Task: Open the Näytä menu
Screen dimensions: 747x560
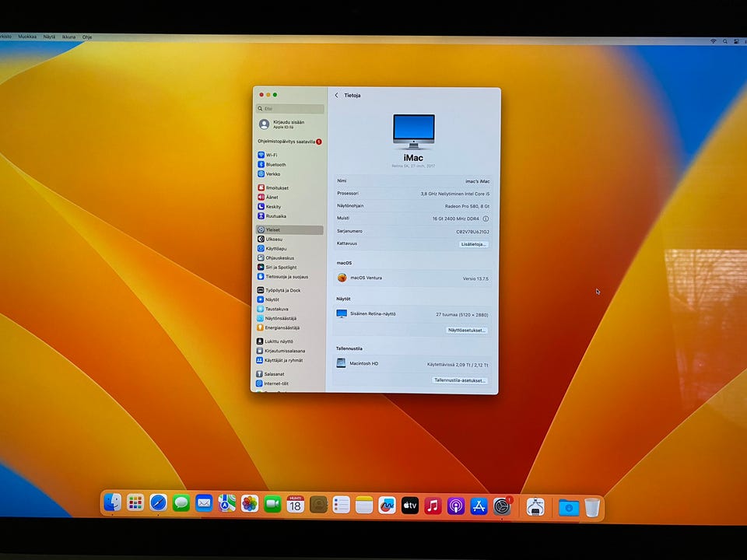Action: pyautogui.click(x=49, y=37)
